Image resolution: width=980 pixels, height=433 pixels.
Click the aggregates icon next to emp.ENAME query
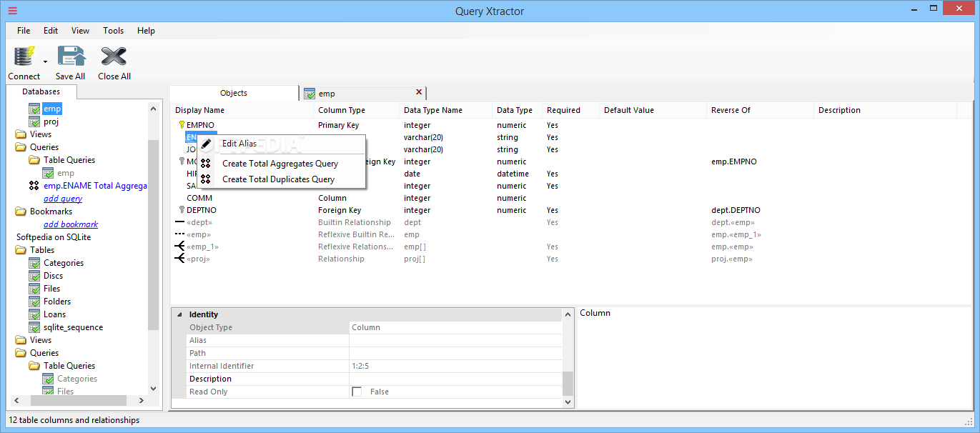(34, 186)
